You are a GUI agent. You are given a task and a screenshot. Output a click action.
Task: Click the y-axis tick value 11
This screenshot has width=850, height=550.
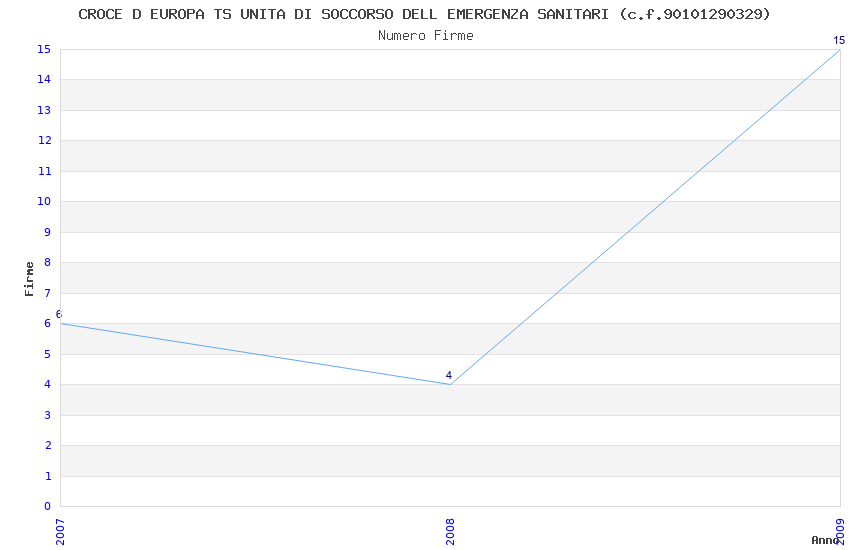(x=44, y=171)
